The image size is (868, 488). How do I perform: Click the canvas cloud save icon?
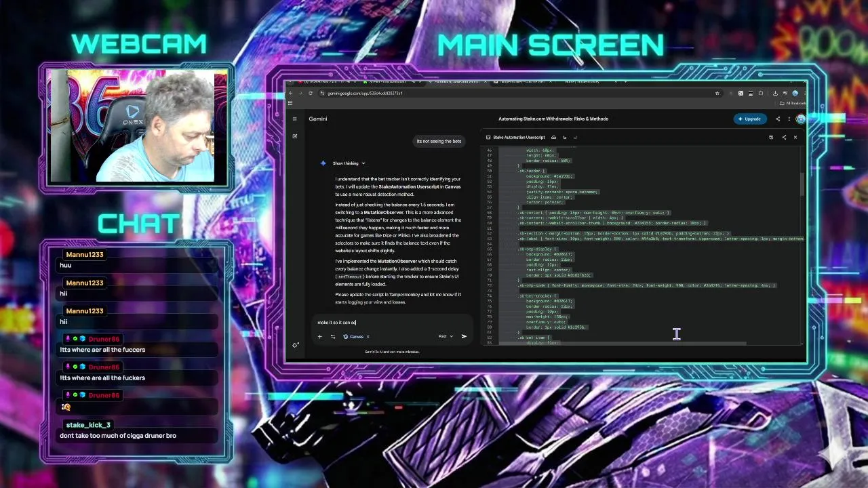553,137
